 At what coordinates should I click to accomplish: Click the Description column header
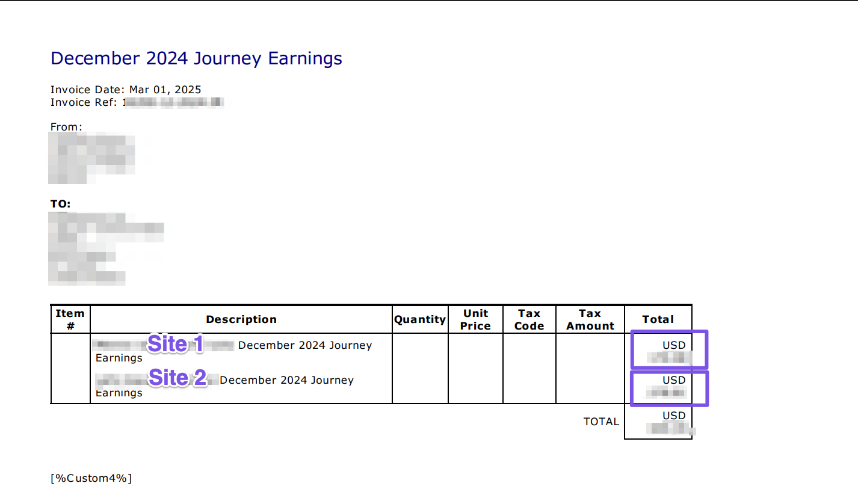tap(241, 319)
